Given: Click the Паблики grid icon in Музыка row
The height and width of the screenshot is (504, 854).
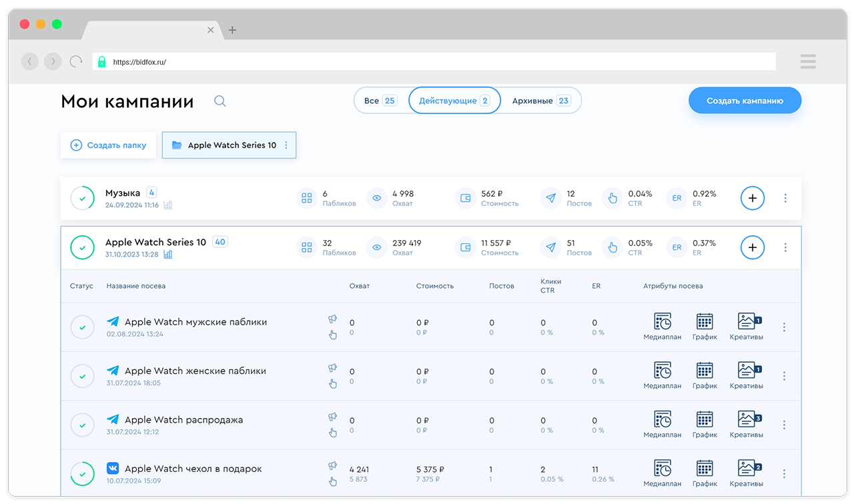Looking at the screenshot, I should tap(307, 198).
